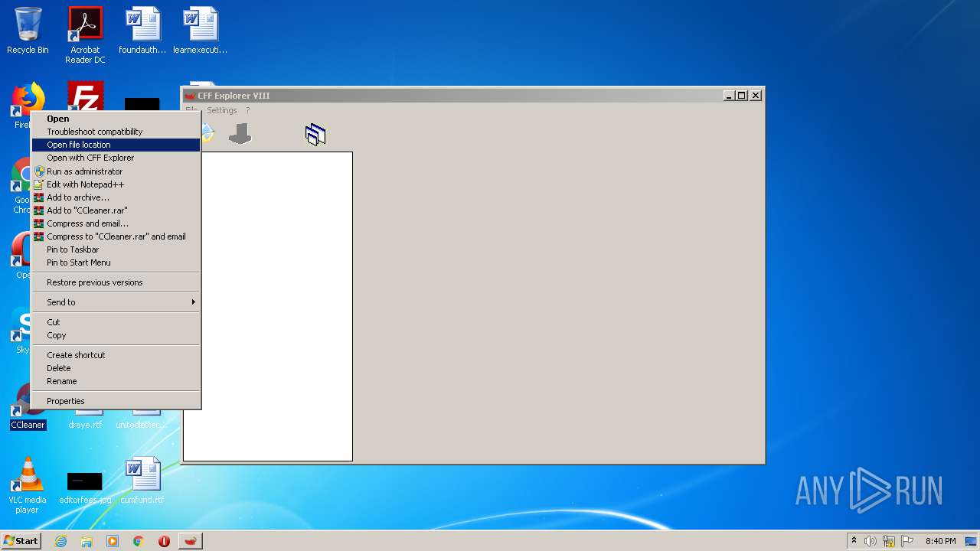The image size is (980, 551).
Task: Click the 8:40 PM clock
Action: tap(940, 541)
